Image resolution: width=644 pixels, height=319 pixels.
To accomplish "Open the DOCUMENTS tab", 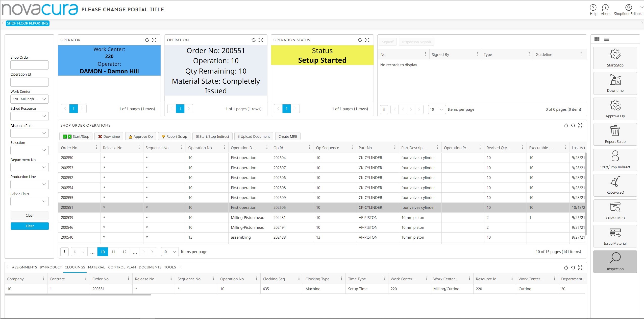I will pyautogui.click(x=150, y=267).
